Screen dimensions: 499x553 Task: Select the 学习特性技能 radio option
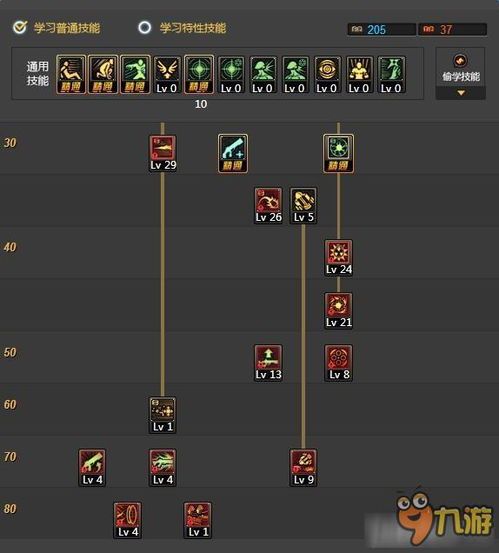tap(145, 28)
